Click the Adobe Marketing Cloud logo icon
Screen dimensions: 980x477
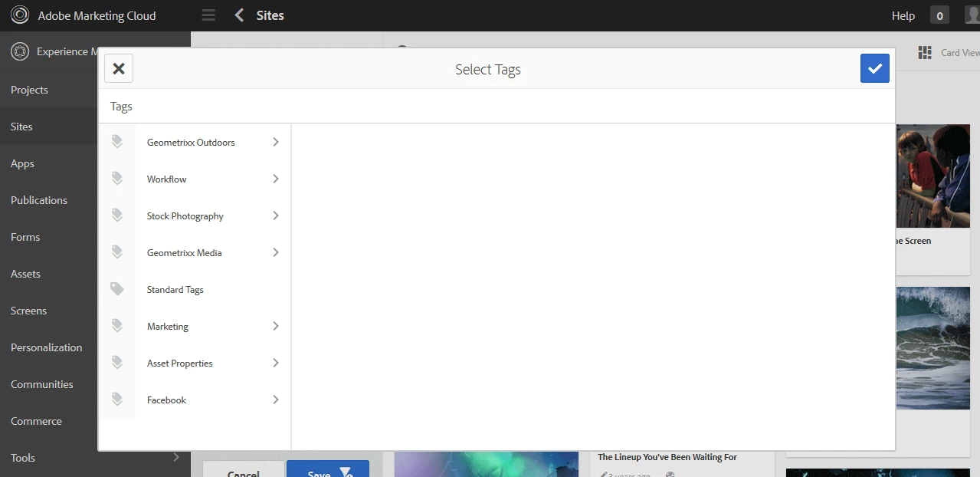tap(19, 15)
